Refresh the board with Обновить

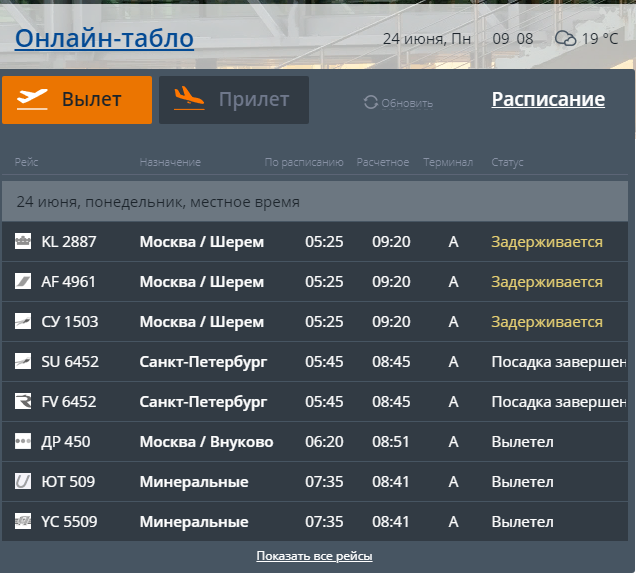[398, 103]
